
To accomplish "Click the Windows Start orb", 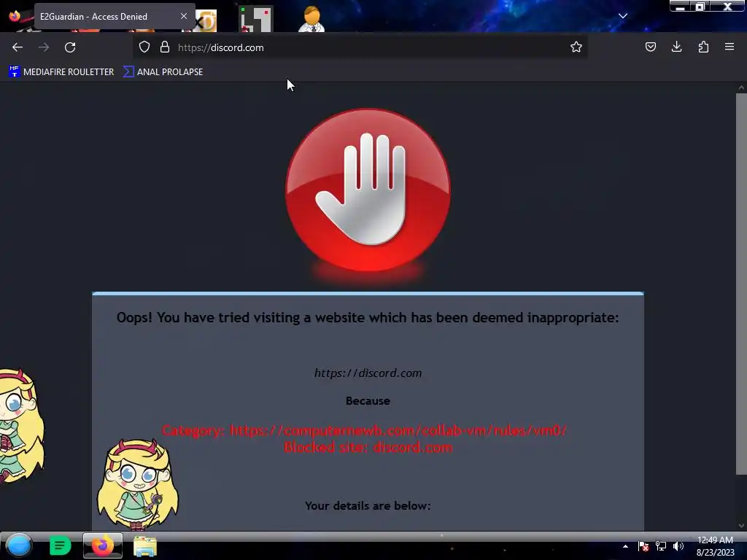I will 18,545.
